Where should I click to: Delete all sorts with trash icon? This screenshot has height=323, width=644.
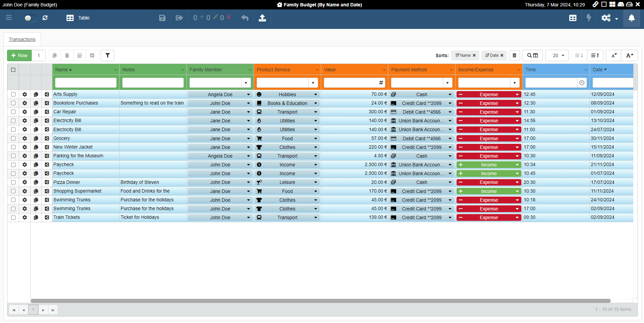[x=514, y=55]
